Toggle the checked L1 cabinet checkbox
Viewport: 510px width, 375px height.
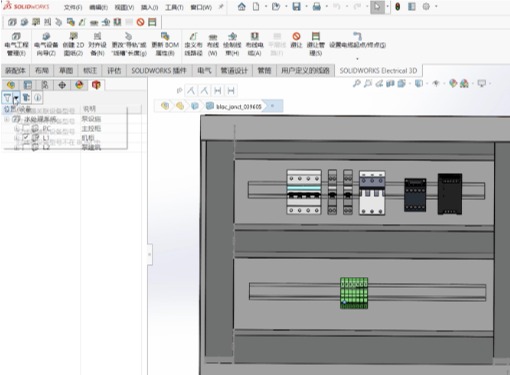[x=26, y=137]
